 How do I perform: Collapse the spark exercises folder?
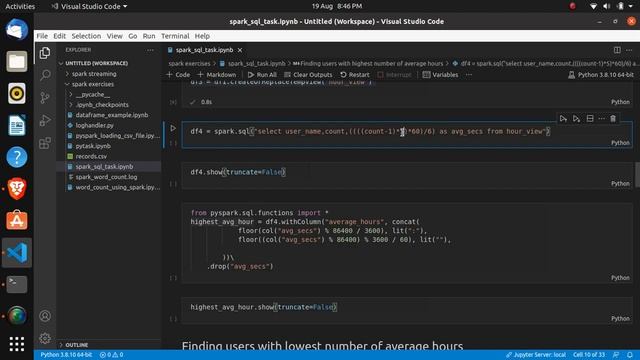tap(93, 84)
